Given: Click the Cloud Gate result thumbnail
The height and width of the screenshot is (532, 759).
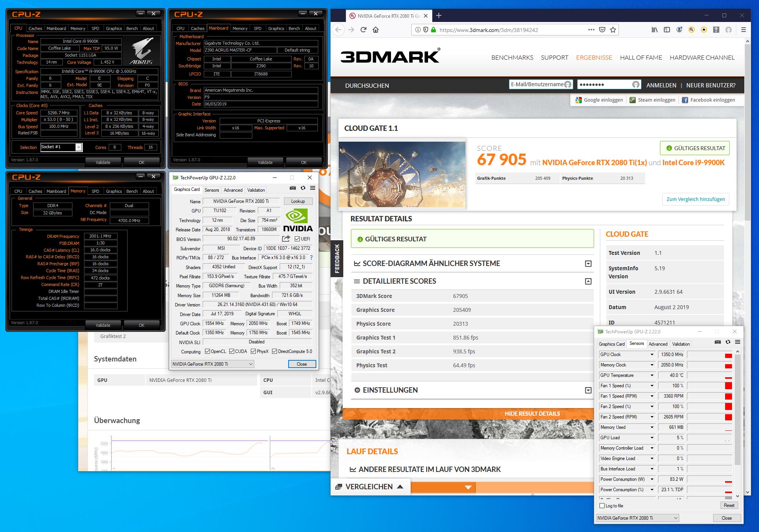Looking at the screenshot, I should point(402,174).
